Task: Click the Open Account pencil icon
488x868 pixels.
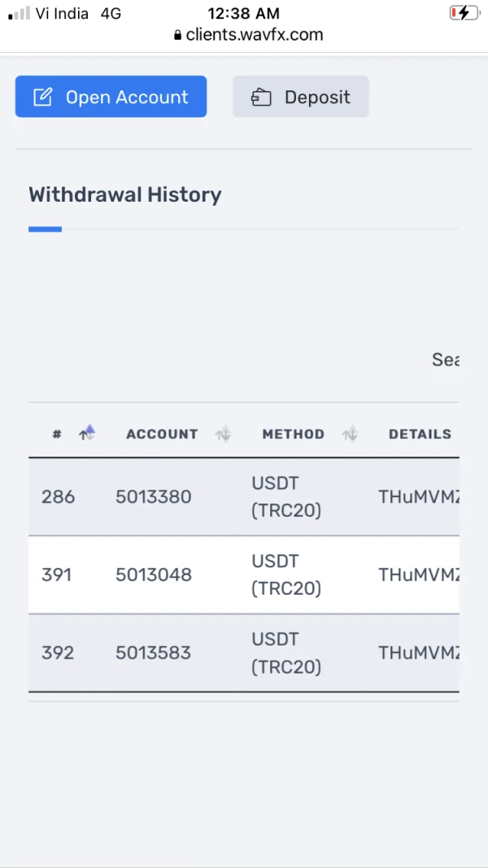Action: click(x=42, y=98)
